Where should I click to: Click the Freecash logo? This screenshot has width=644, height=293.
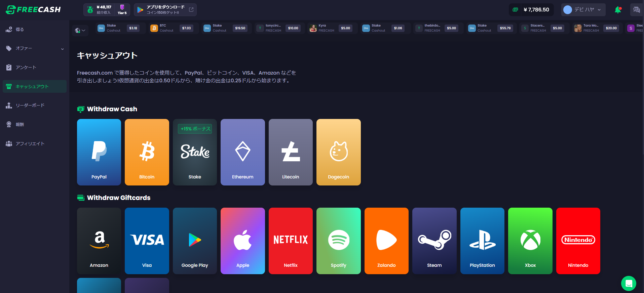(x=33, y=10)
